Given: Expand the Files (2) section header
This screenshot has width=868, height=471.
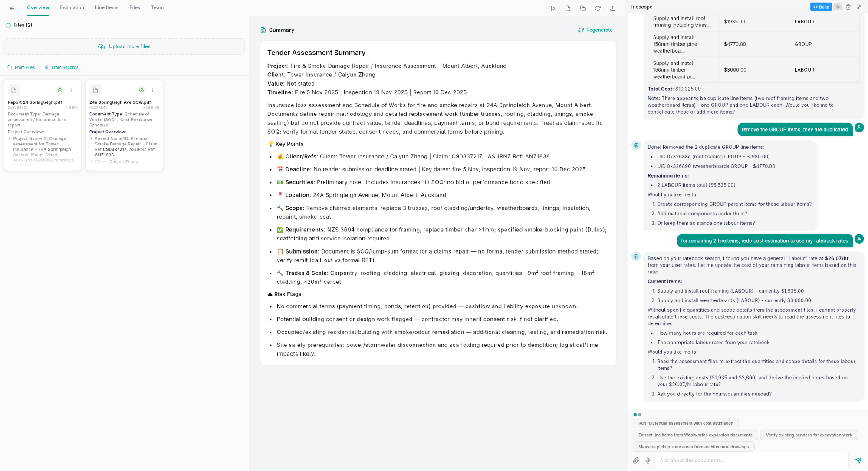Looking at the screenshot, I should [23, 25].
